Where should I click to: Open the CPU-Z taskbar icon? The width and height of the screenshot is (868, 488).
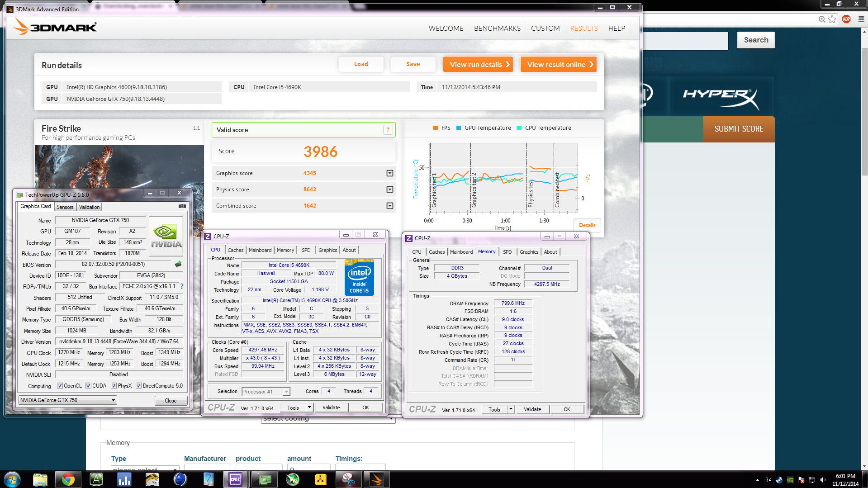(x=235, y=479)
